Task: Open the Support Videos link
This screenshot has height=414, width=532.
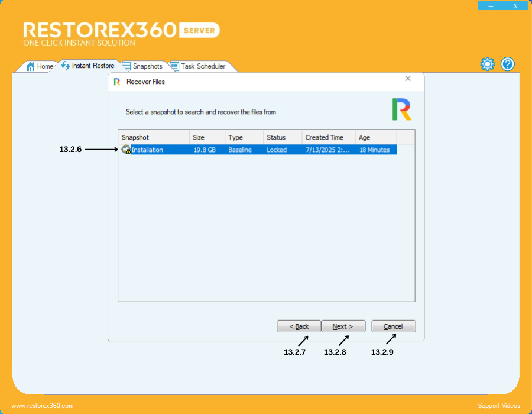Action: click(x=499, y=406)
